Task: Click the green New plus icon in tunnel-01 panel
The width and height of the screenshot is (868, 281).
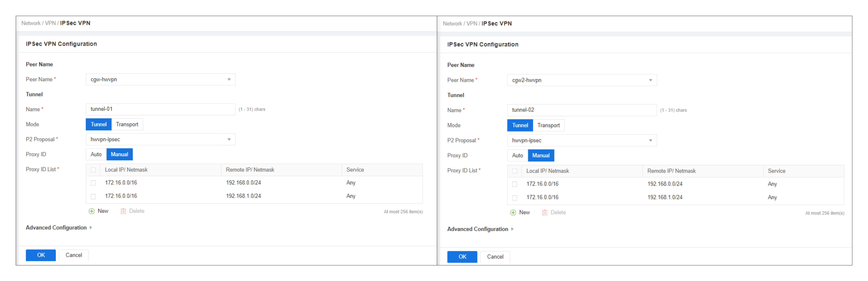Action: 91,211
